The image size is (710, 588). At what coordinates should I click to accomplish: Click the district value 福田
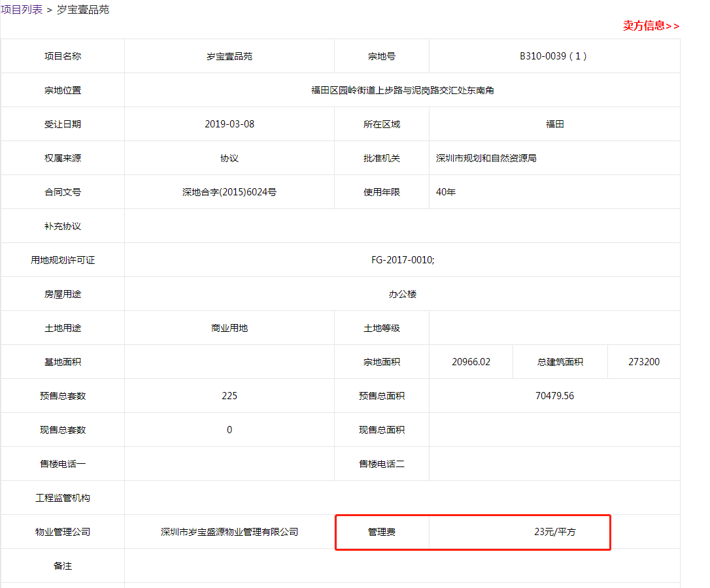tap(554, 124)
